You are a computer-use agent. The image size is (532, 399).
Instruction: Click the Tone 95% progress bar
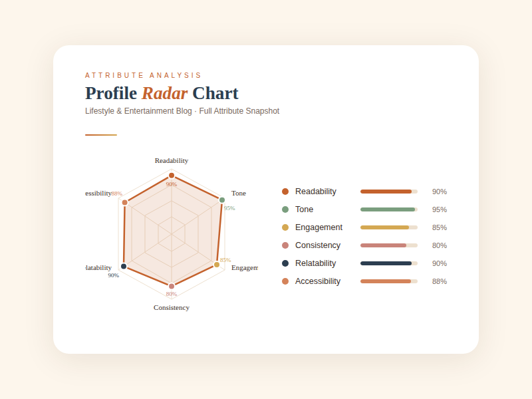point(389,209)
